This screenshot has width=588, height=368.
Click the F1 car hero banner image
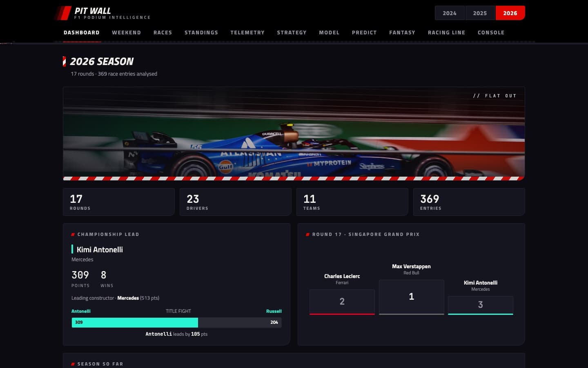(x=294, y=133)
